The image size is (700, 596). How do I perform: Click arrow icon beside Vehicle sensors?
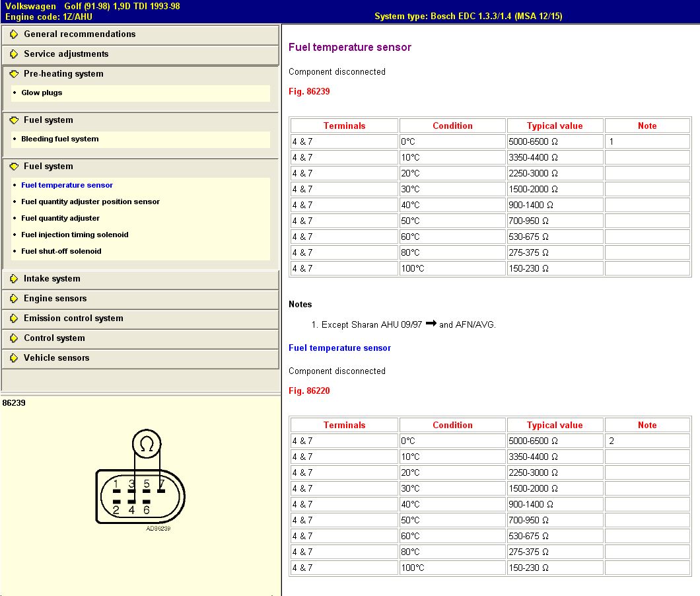click(x=14, y=358)
